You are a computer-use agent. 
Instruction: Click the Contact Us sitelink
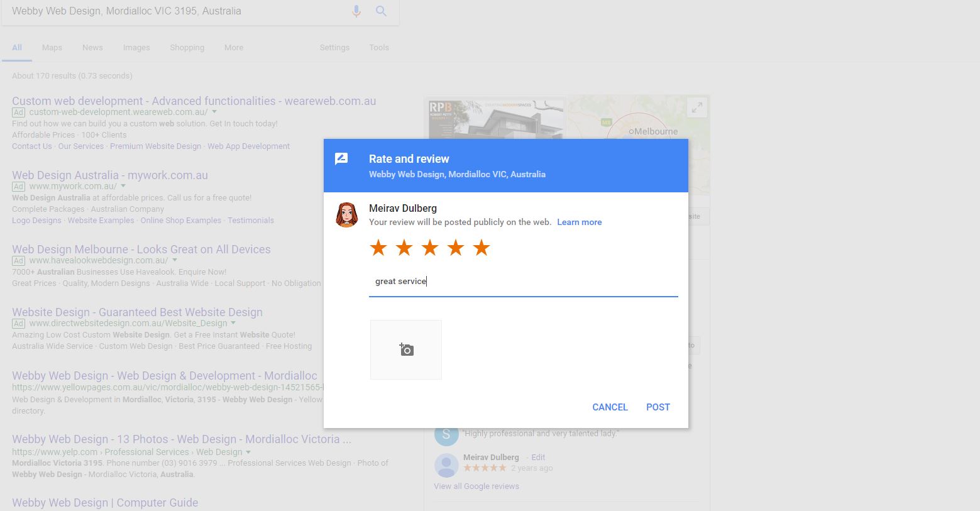[x=32, y=146]
